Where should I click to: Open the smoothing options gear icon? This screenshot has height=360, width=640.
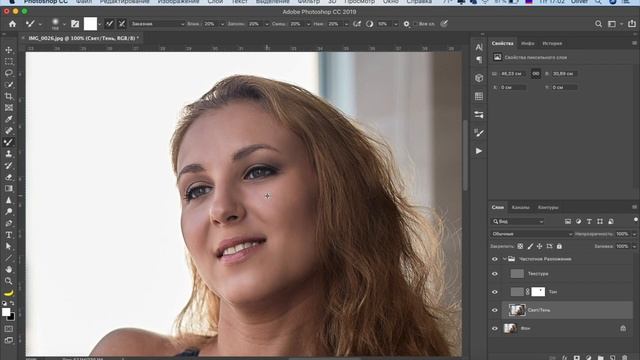(x=406, y=24)
